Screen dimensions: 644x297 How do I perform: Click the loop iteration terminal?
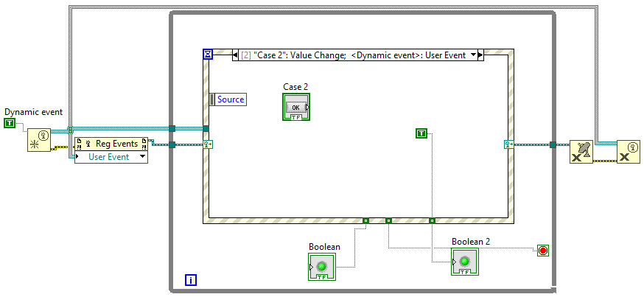(x=191, y=280)
